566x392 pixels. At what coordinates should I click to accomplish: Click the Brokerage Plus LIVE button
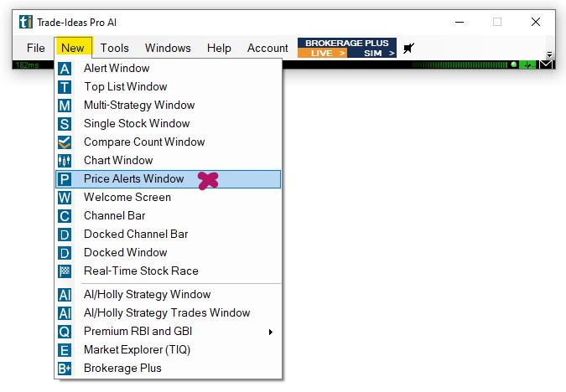point(323,53)
